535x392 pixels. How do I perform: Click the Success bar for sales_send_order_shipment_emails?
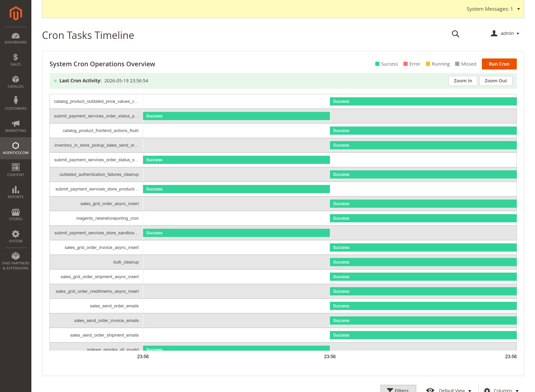(x=423, y=335)
